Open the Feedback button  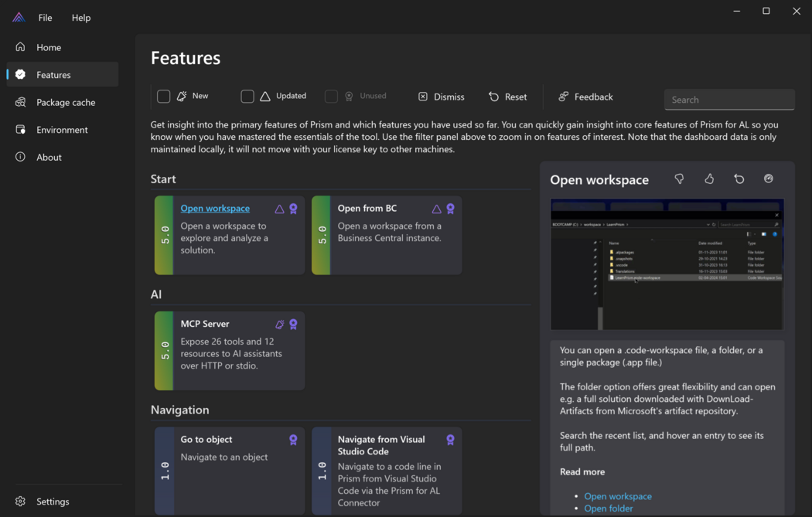[x=585, y=97]
